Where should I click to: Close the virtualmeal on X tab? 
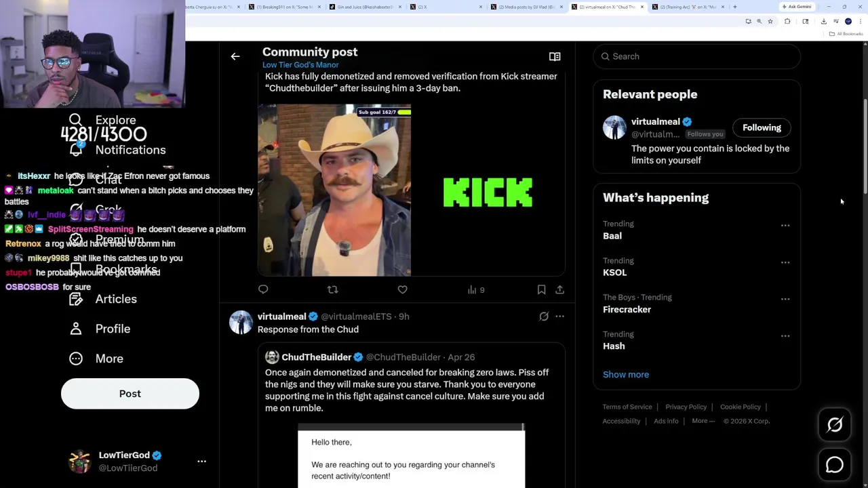pos(642,7)
